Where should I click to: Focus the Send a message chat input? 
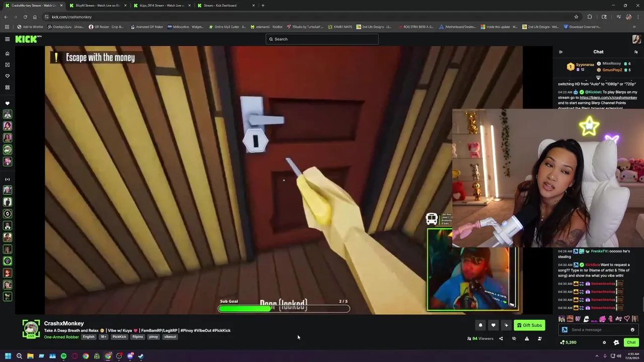point(599,330)
